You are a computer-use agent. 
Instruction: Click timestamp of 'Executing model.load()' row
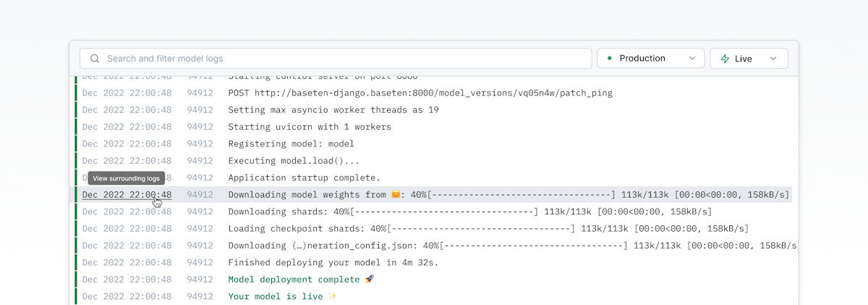tap(127, 161)
